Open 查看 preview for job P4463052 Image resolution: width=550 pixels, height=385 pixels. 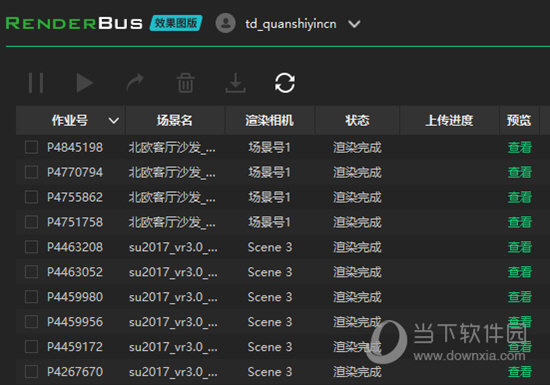(520, 272)
